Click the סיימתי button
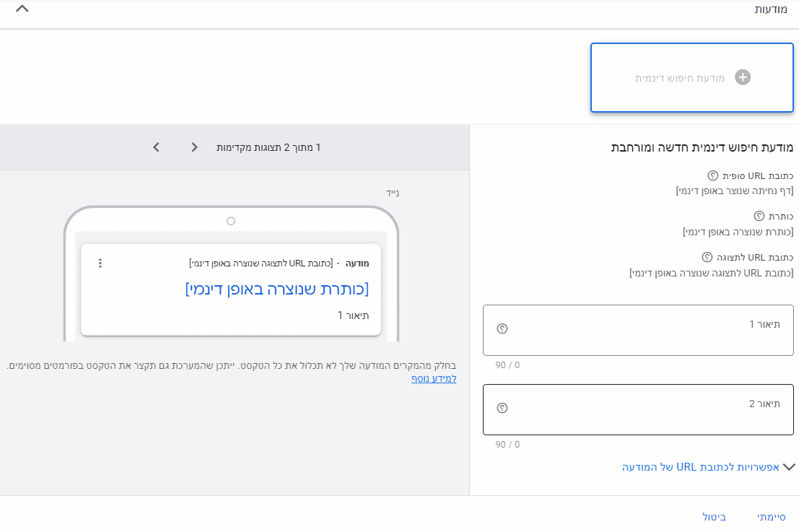The width and height of the screenshot is (799, 532). pyautogui.click(x=772, y=517)
